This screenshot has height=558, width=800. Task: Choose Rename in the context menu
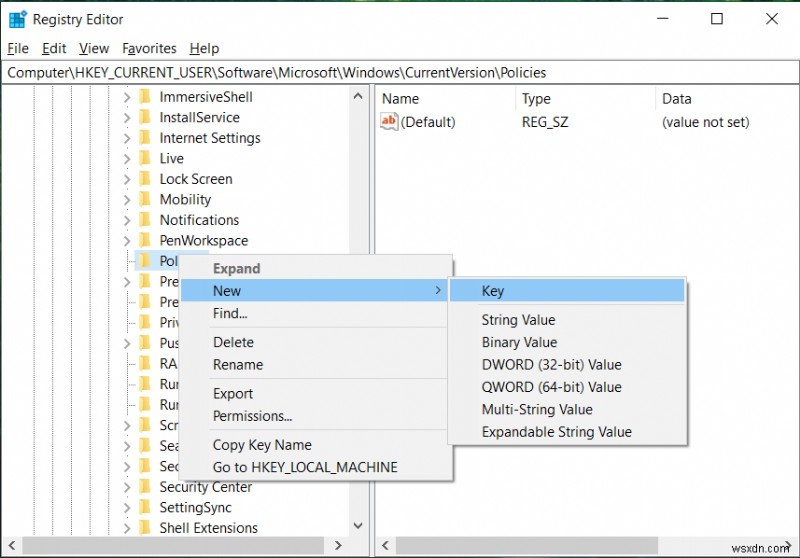[314, 365]
